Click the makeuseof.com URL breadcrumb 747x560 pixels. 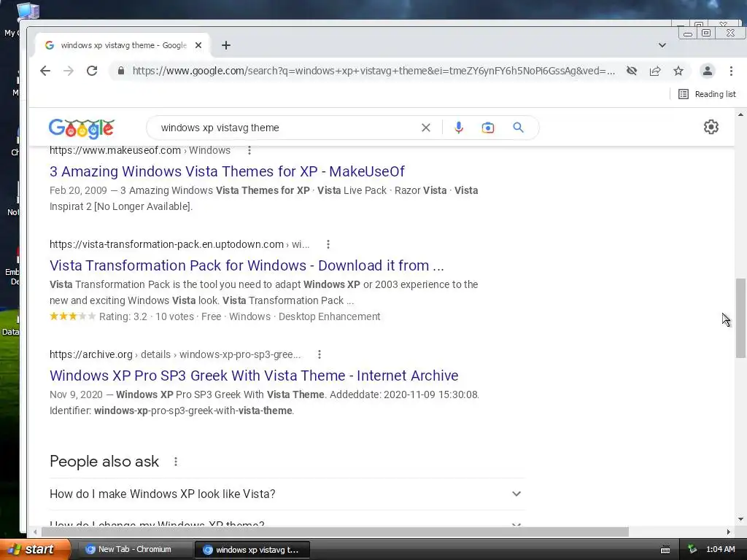tap(140, 150)
